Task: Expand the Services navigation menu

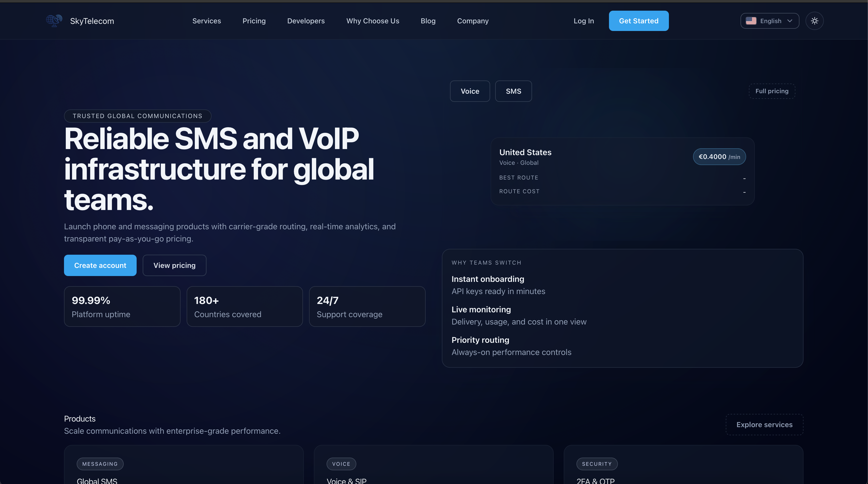Action: pos(206,21)
